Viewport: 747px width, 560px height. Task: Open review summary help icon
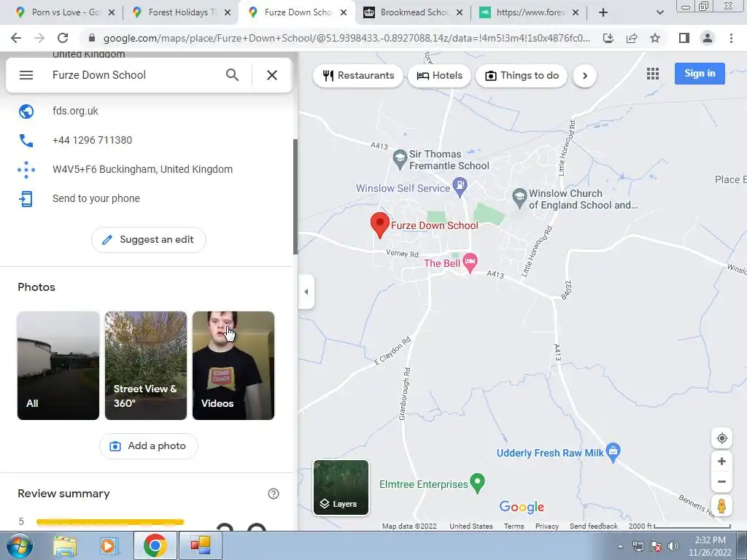(274, 494)
